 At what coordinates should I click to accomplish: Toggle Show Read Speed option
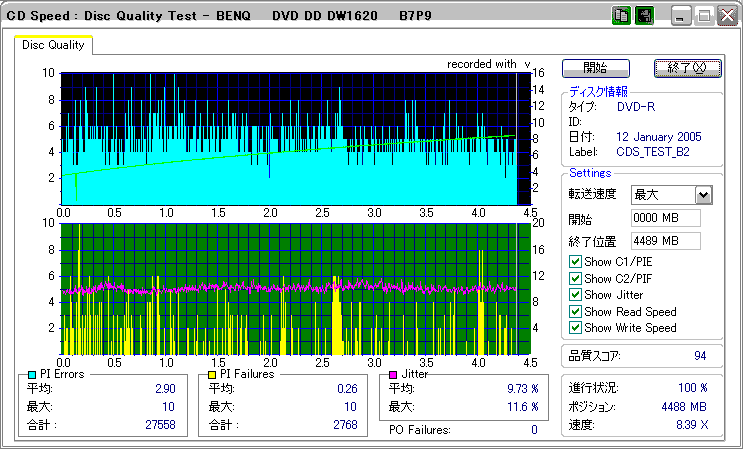click(575, 311)
